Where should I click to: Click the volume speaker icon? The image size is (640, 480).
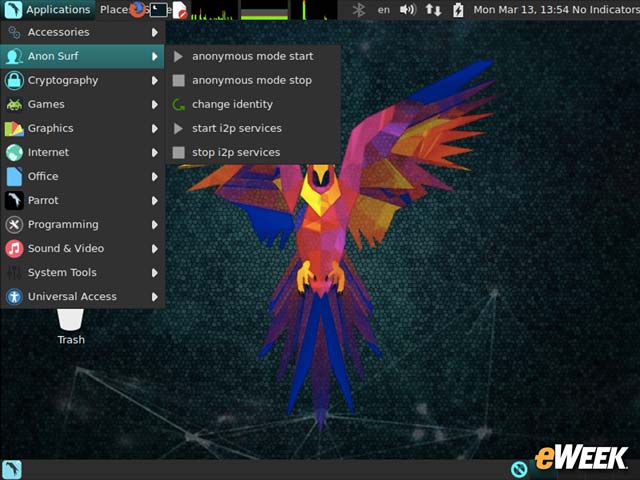click(x=407, y=9)
